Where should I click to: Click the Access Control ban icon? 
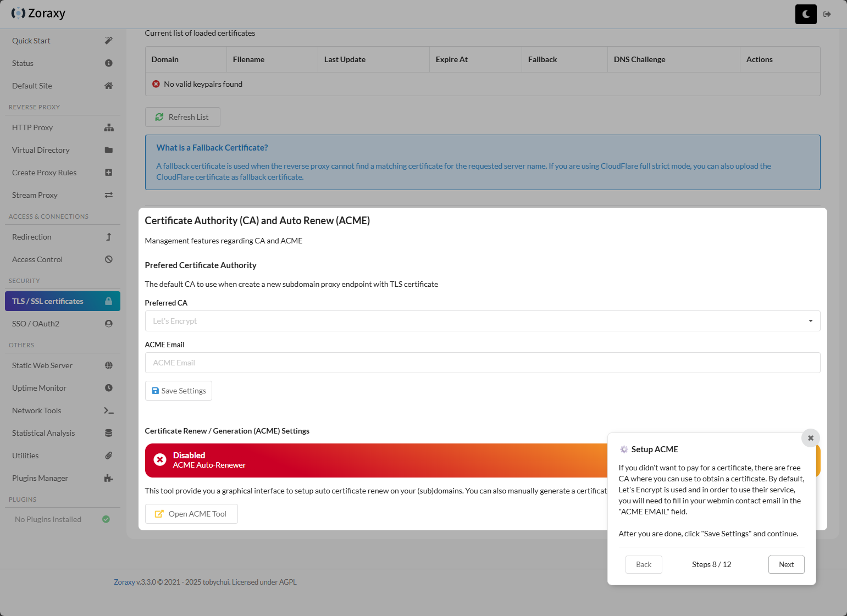point(109,259)
